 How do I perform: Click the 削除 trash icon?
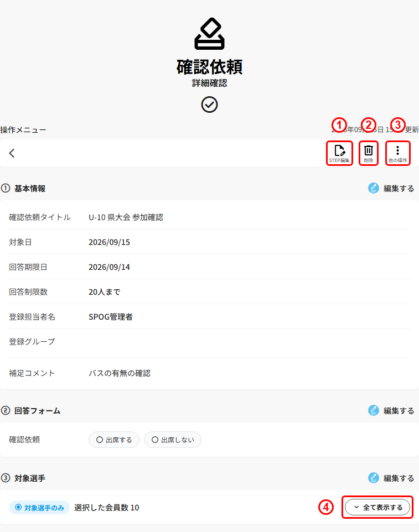(369, 153)
